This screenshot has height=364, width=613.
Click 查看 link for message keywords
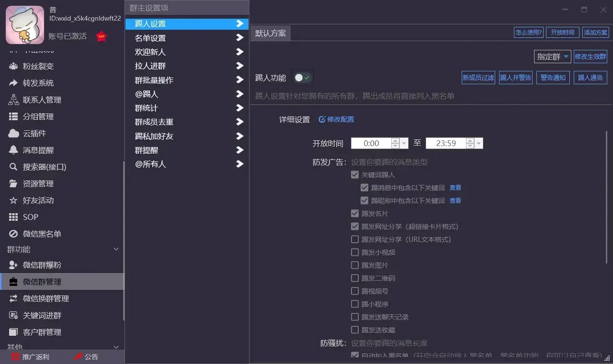455,188
